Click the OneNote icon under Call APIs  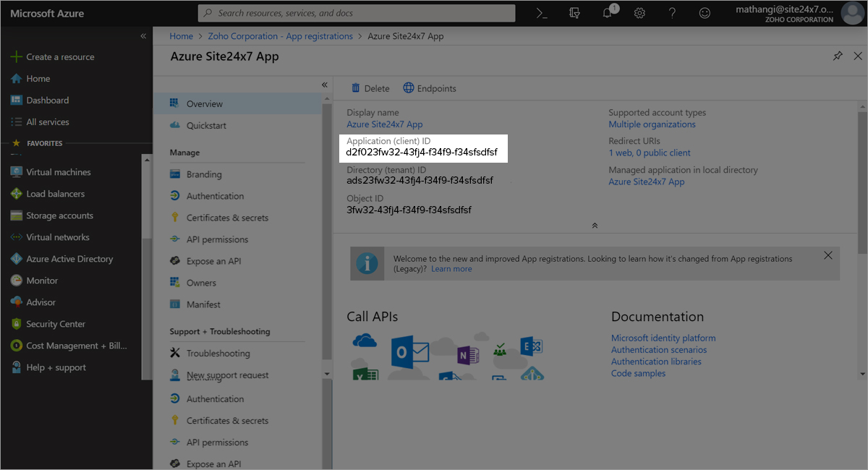click(467, 354)
